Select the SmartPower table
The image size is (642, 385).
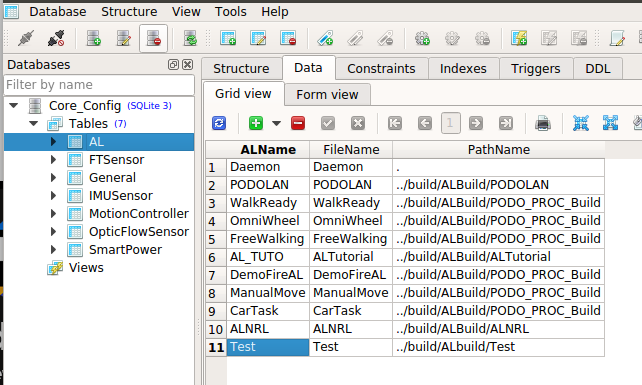125,249
